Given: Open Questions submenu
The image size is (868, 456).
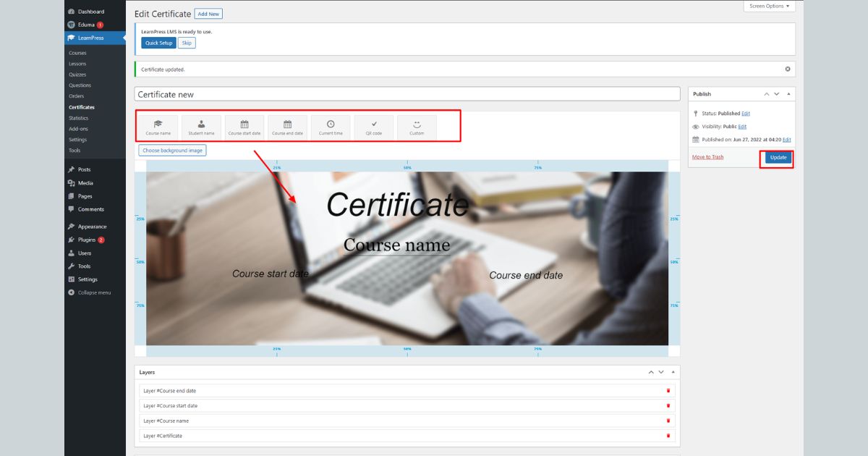Looking at the screenshot, I should tap(80, 85).
